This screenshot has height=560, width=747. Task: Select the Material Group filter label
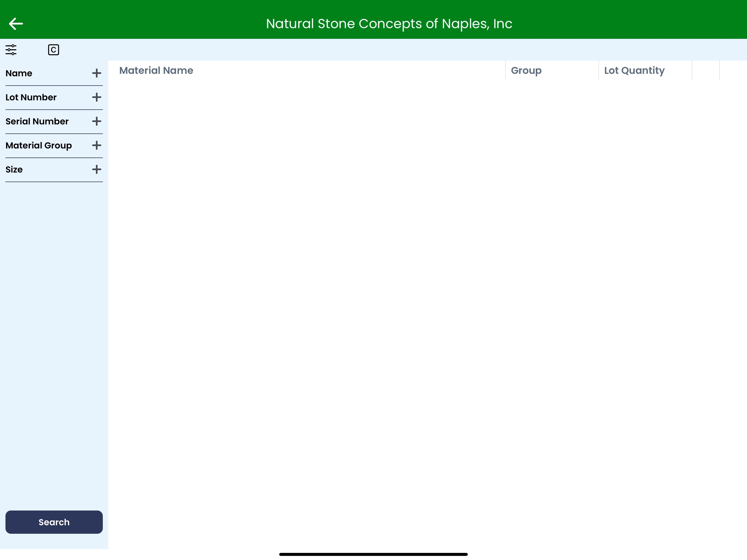39,145
